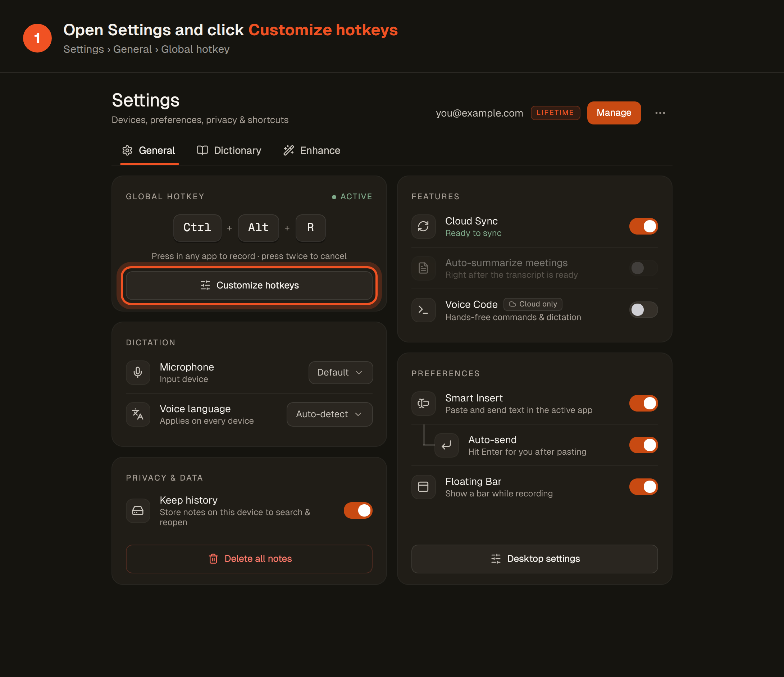
Task: Open the three-dot more options menu
Action: (660, 113)
